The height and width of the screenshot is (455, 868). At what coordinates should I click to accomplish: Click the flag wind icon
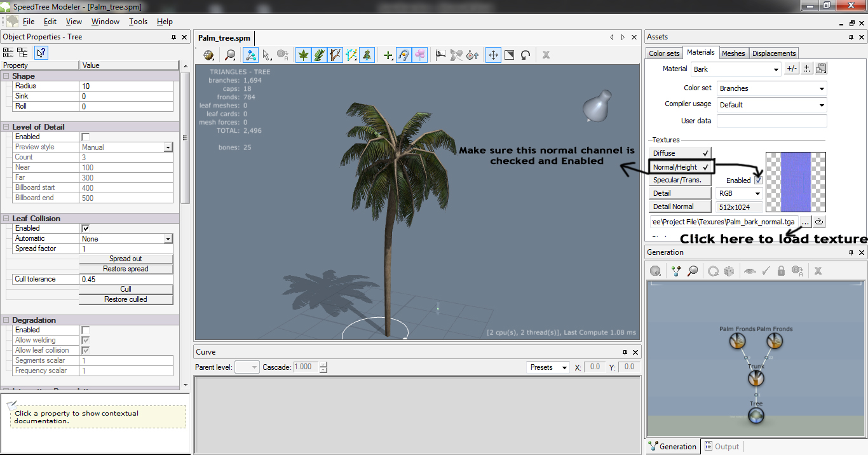[x=441, y=55]
